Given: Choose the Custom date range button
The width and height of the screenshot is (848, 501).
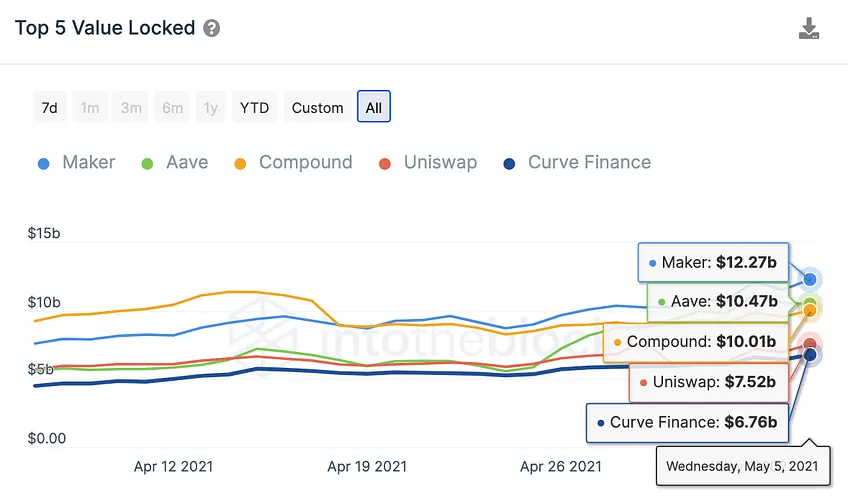Looking at the screenshot, I should click(317, 107).
